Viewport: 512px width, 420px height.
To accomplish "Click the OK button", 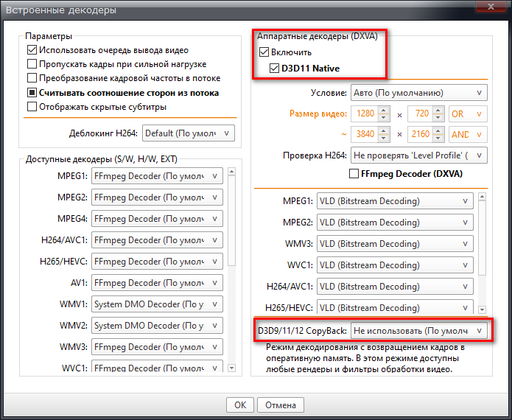I will (x=240, y=405).
